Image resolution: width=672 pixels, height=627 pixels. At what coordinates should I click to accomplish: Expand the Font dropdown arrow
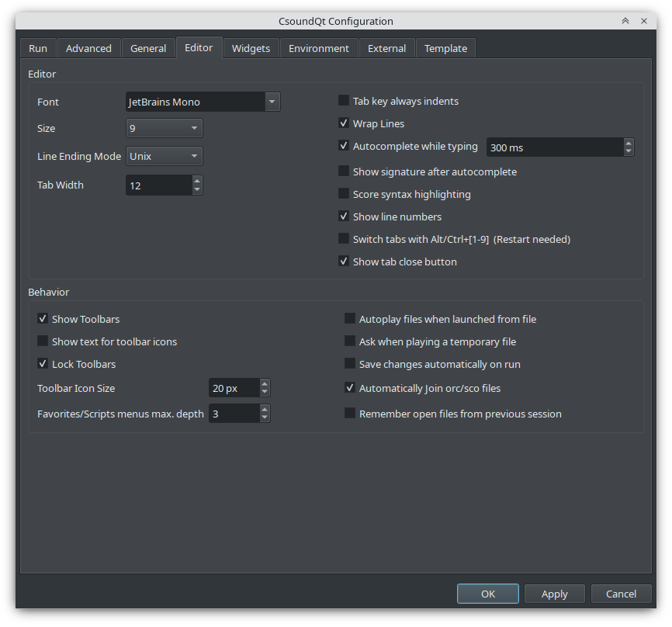click(x=272, y=102)
